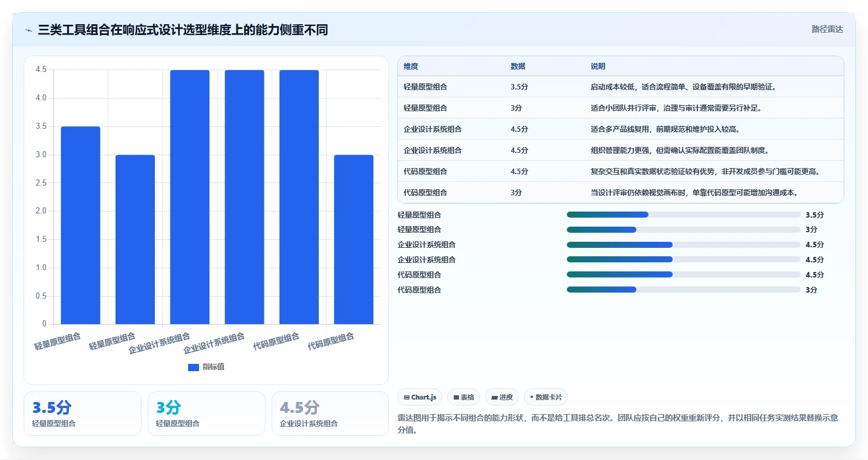Select the table row 启动成本较低，适合流程简单
This screenshot has width=868, height=460.
pyautogui.click(x=621, y=87)
